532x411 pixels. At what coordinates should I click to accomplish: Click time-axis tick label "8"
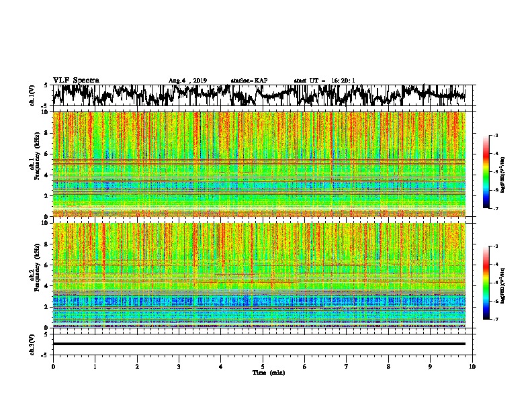click(x=388, y=367)
